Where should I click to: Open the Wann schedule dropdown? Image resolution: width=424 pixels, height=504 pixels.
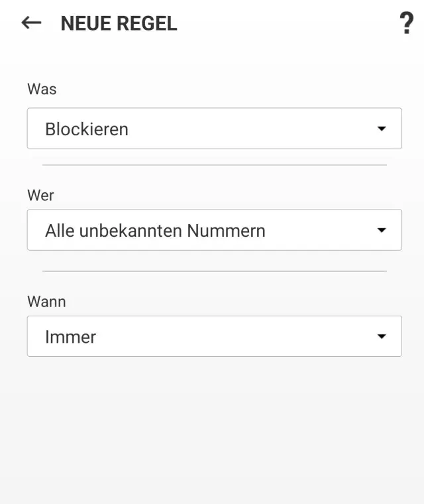pyautogui.click(x=214, y=336)
